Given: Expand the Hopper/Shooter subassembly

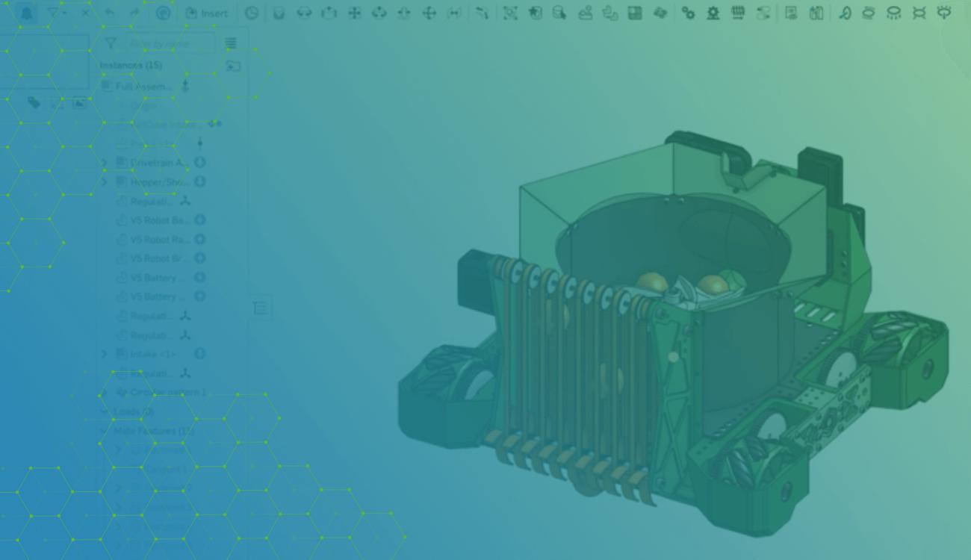Looking at the screenshot, I should tap(103, 181).
